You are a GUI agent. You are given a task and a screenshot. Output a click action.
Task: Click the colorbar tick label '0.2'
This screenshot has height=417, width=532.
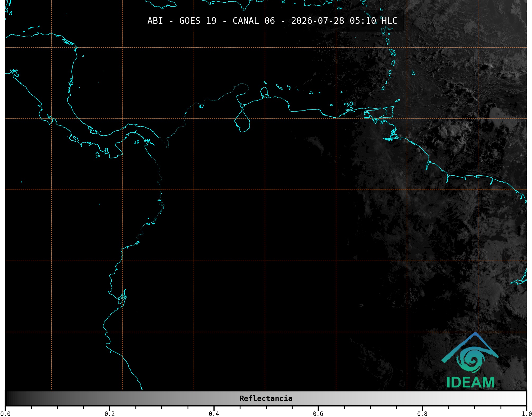click(110, 414)
